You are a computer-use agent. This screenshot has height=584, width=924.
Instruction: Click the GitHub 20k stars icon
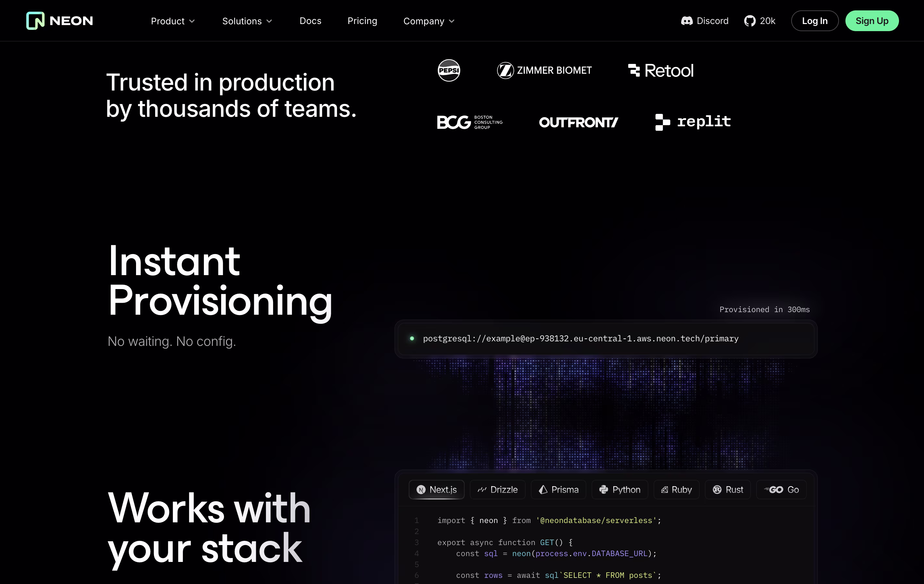(x=749, y=21)
